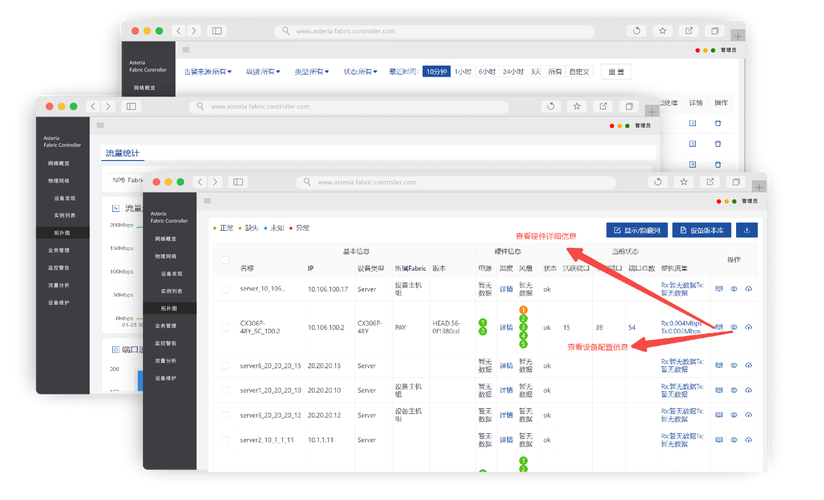Viewport: 824px width, 500px height.
Task: Toggle sidebar icon in front browser window
Action: pos(238,182)
